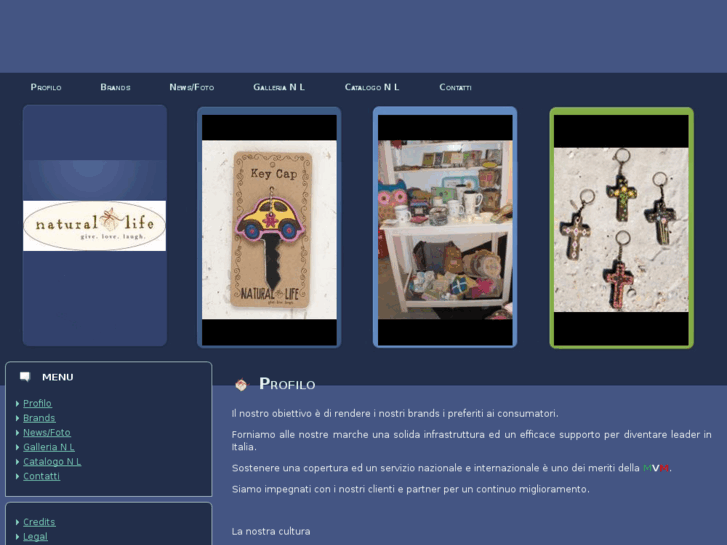The height and width of the screenshot is (545, 727).
Task: Click the speech bubble icon beside MENU
Action: pyautogui.click(x=25, y=377)
